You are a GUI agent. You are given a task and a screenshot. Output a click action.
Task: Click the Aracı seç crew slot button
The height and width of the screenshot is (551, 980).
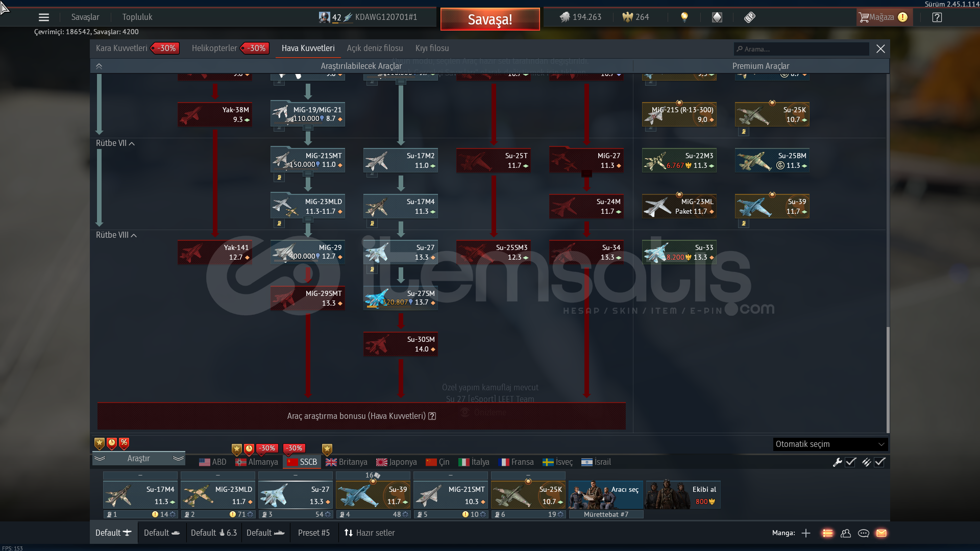[606, 495]
